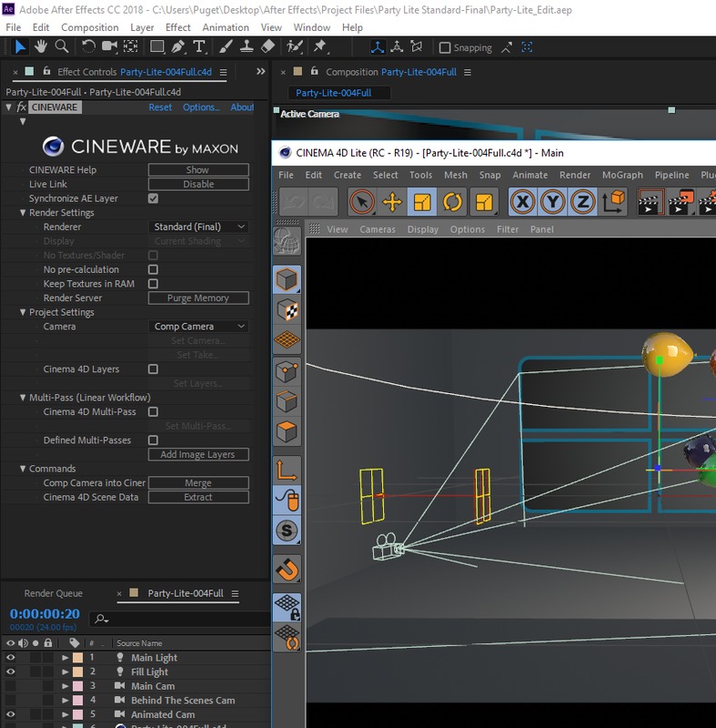
Task: Open the MoGraph menu in Cinema 4D
Action: coord(622,175)
